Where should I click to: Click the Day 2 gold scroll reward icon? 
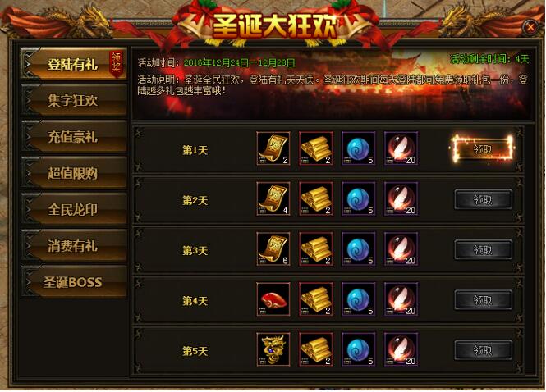273,198
